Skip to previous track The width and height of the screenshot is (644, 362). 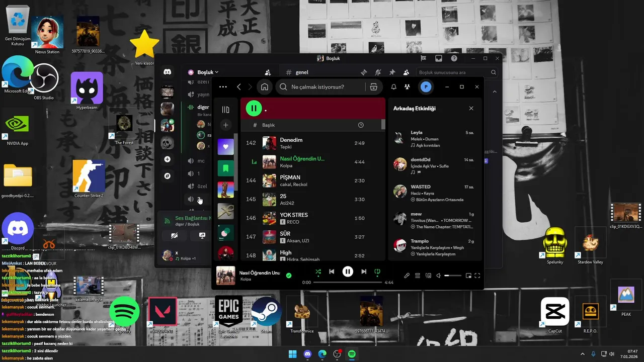pos(332,271)
